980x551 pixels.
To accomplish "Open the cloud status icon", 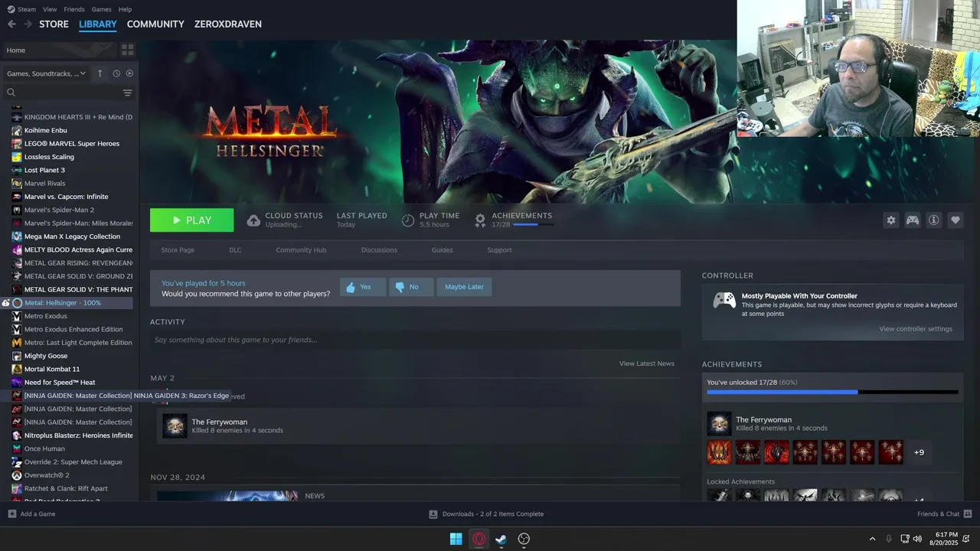I will coord(253,220).
